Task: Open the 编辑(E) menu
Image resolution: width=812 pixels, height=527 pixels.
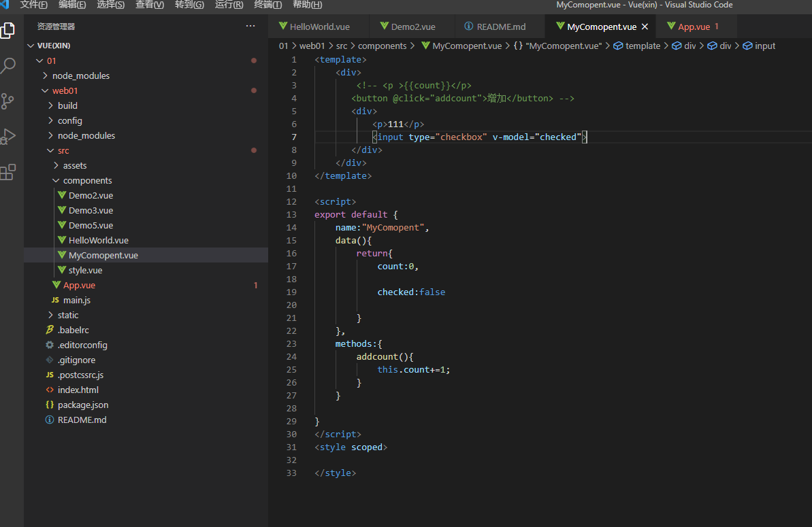Action: coord(72,5)
